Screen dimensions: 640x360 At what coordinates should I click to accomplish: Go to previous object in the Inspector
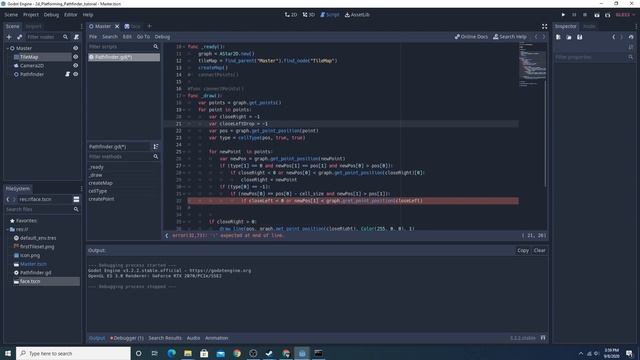coord(613,37)
